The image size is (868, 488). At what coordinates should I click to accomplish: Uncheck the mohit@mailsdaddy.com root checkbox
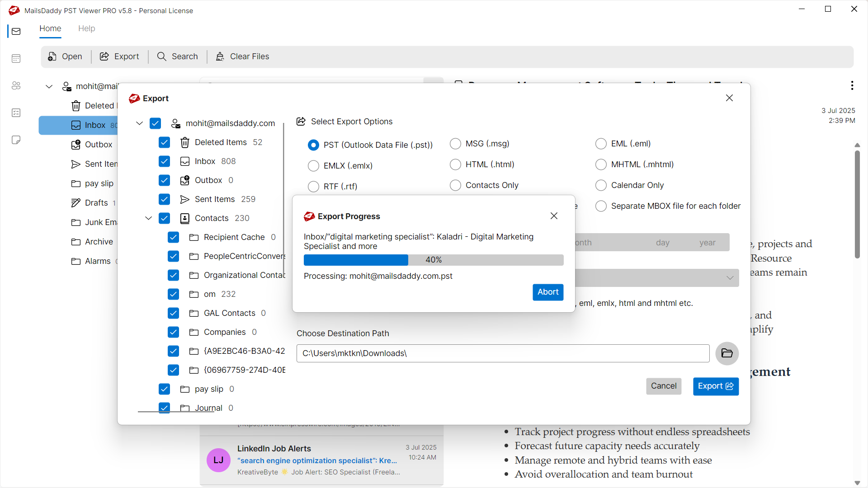pos(155,123)
